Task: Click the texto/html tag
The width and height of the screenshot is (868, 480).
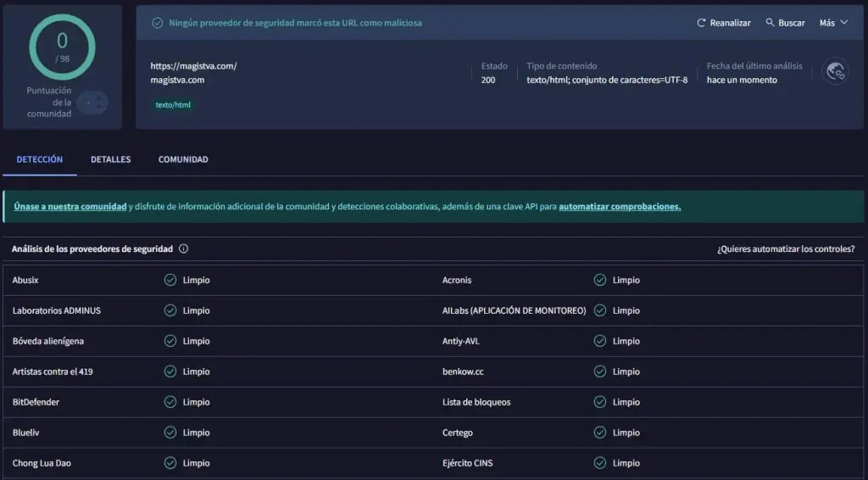Action: coord(173,105)
